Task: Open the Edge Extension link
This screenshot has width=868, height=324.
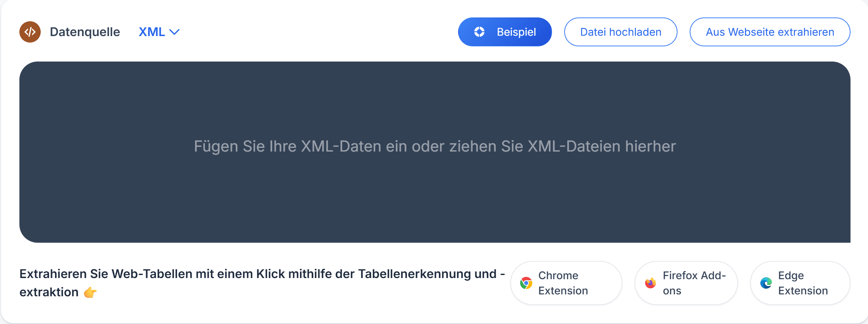Action: click(800, 283)
